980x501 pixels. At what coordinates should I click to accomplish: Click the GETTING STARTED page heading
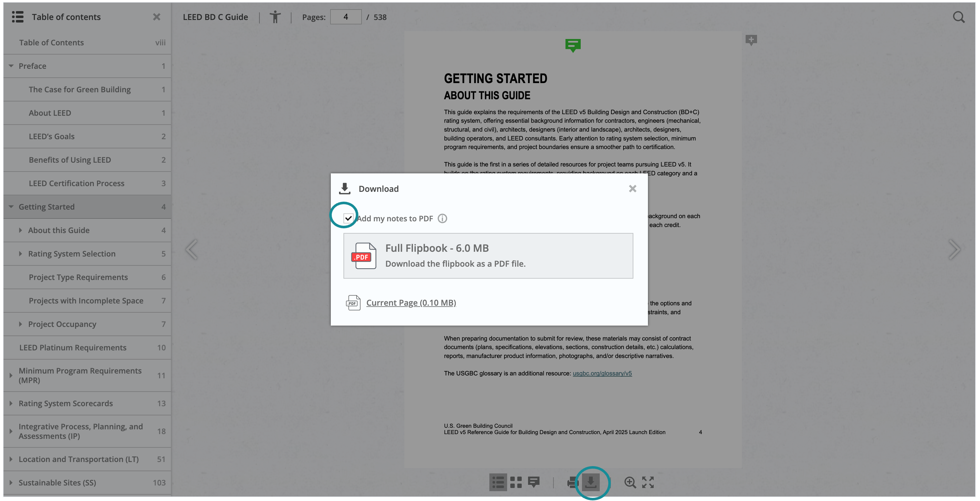pyautogui.click(x=495, y=78)
